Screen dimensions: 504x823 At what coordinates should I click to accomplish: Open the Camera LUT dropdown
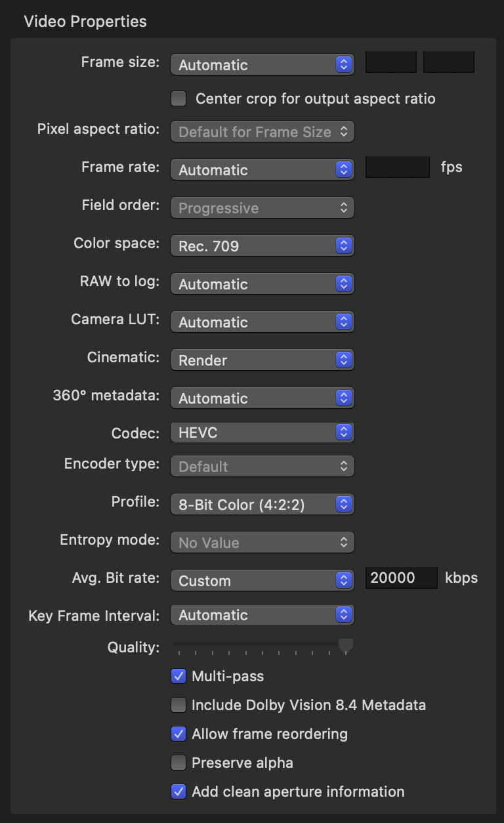[262, 322]
